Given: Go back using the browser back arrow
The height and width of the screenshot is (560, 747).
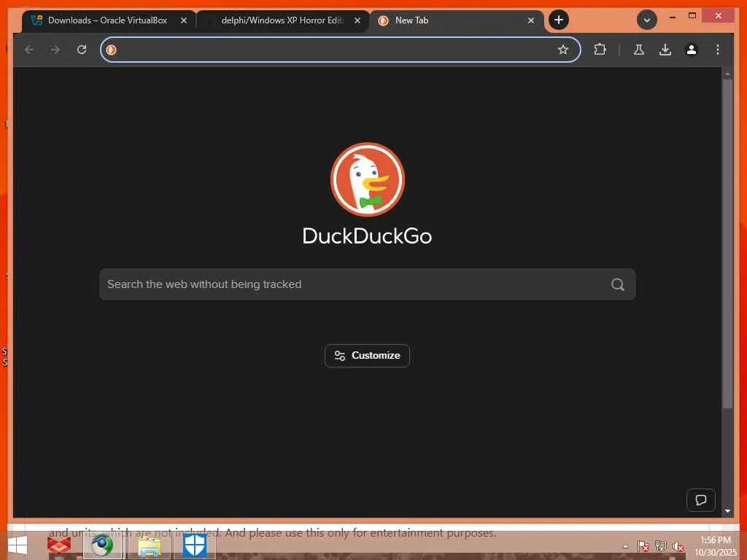Looking at the screenshot, I should click(x=29, y=50).
